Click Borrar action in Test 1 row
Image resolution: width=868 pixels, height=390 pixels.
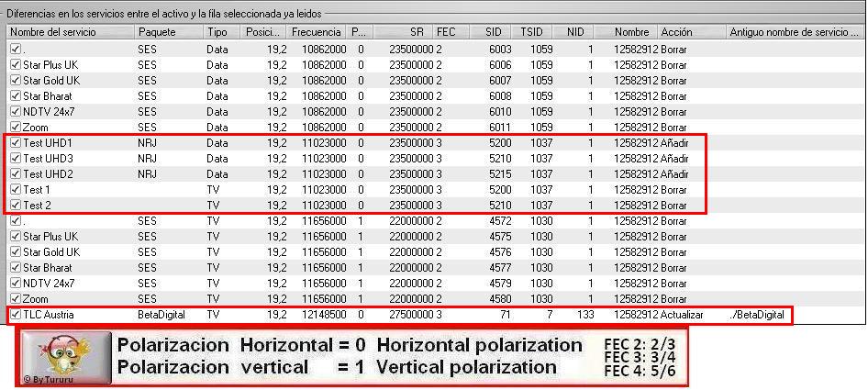pos(673,189)
